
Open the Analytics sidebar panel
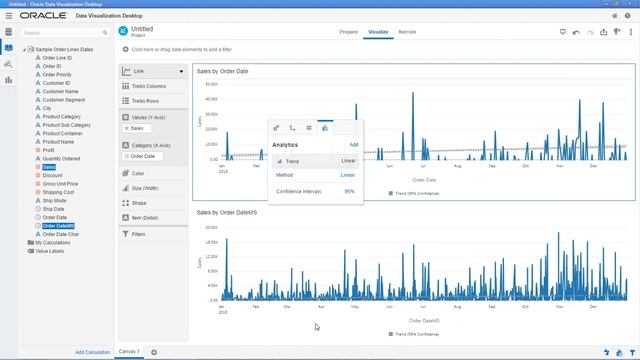pyautogui.click(x=9, y=64)
